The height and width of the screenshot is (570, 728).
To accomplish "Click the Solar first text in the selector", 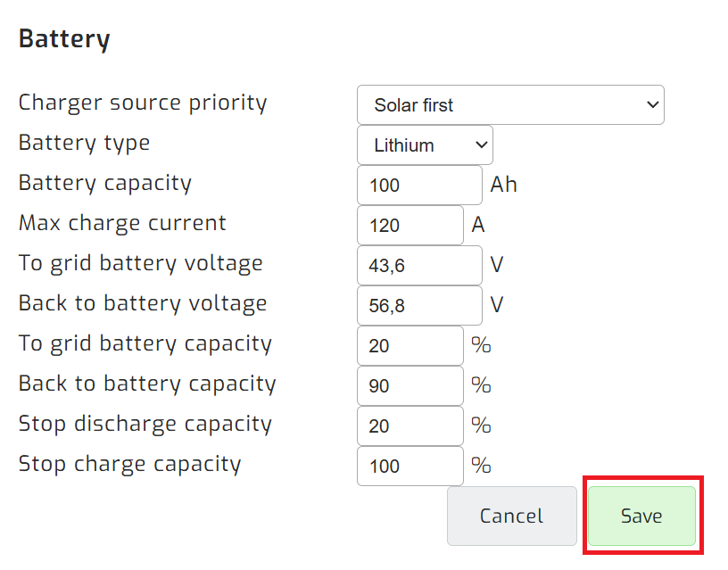I will click(411, 104).
